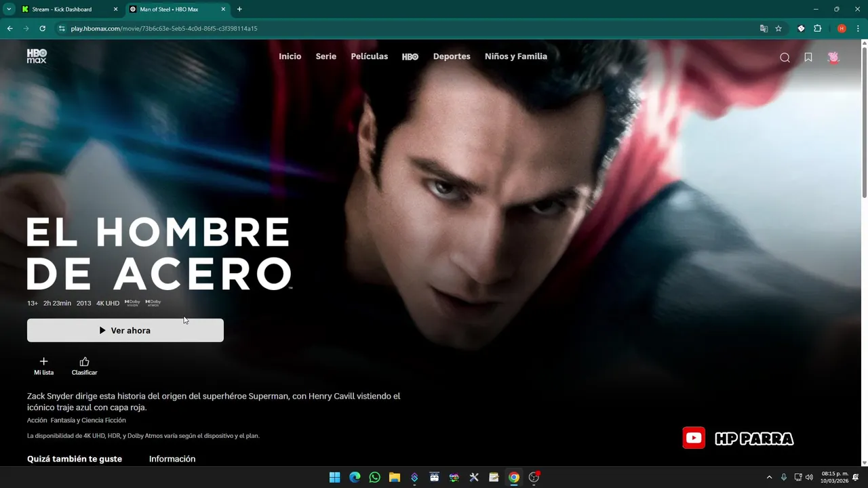Open WhatsApp from the taskbar
This screenshot has height=488, width=868.
point(374,477)
